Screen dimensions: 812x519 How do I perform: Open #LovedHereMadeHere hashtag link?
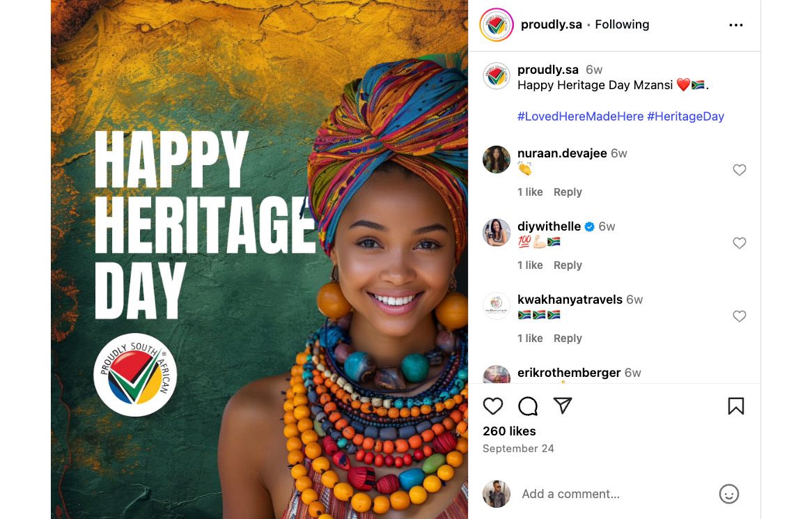(580, 116)
